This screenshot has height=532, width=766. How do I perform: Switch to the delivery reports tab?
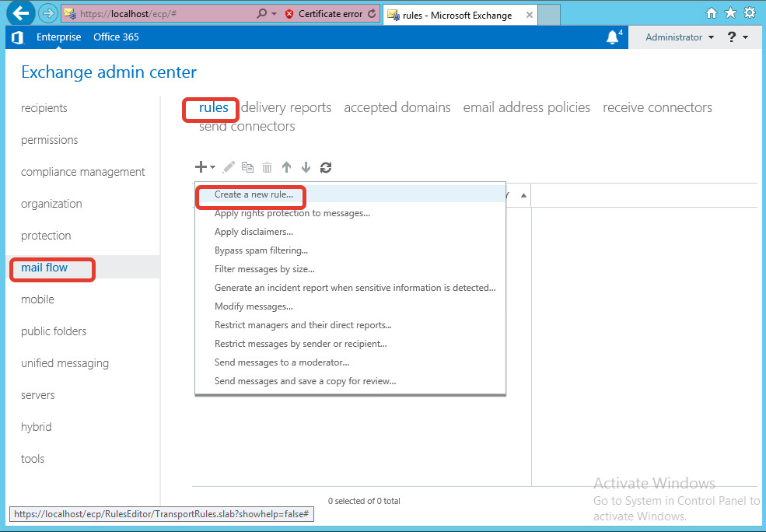coord(286,107)
